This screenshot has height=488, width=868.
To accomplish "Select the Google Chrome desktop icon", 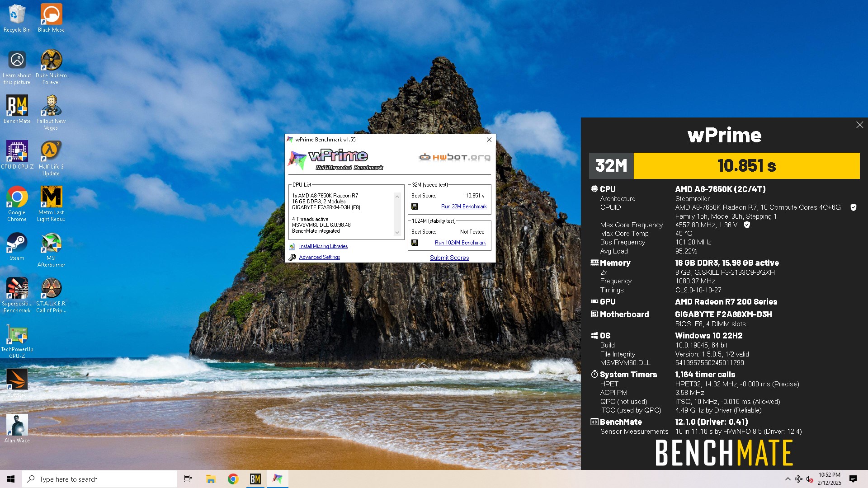I will [17, 204].
